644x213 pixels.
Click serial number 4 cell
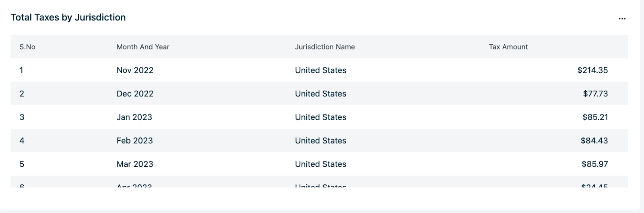click(22, 141)
